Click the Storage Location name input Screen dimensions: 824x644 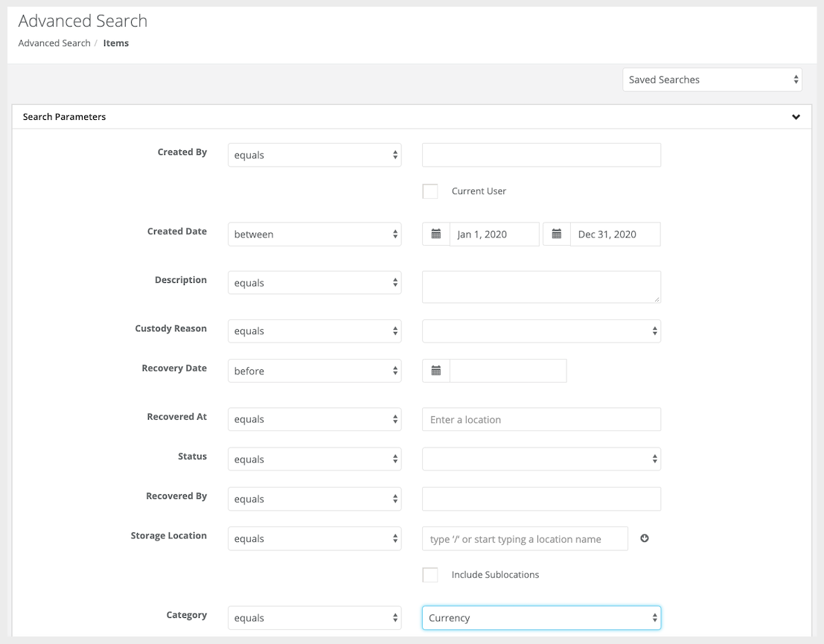(525, 539)
